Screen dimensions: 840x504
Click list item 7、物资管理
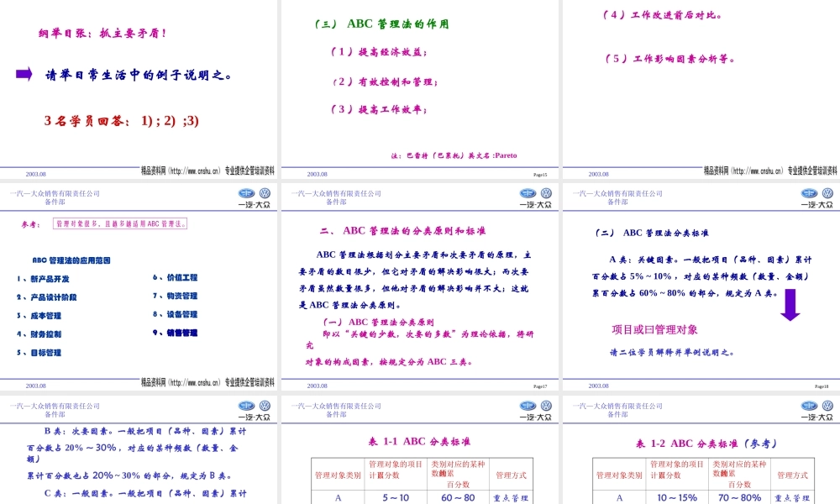176,296
